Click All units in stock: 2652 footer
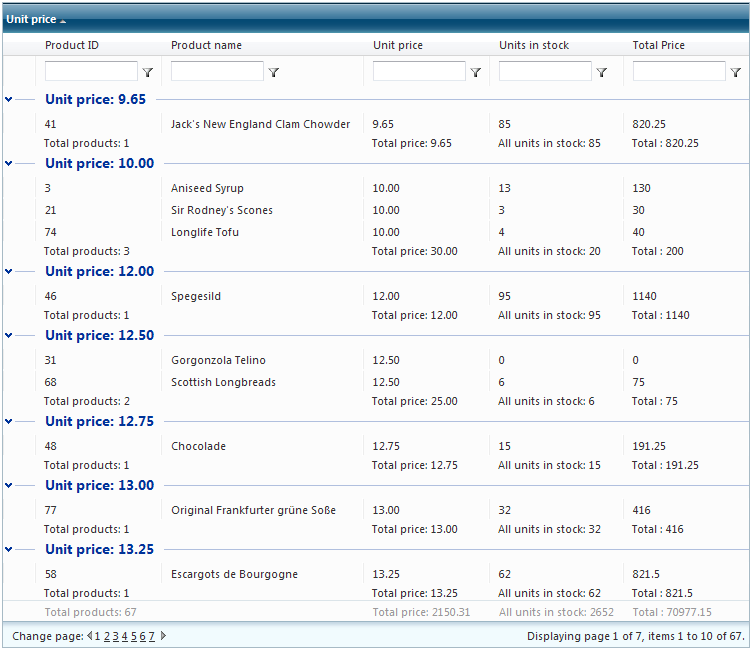 click(556, 612)
